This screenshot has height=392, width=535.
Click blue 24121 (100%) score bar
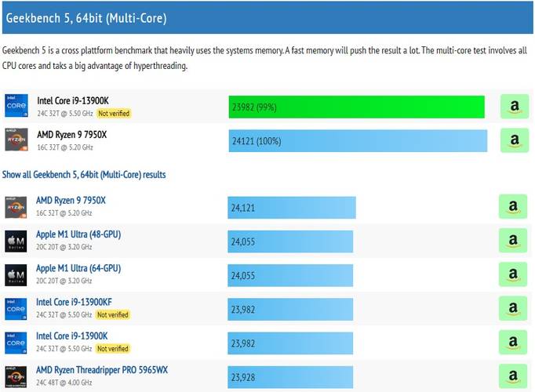[358, 141]
